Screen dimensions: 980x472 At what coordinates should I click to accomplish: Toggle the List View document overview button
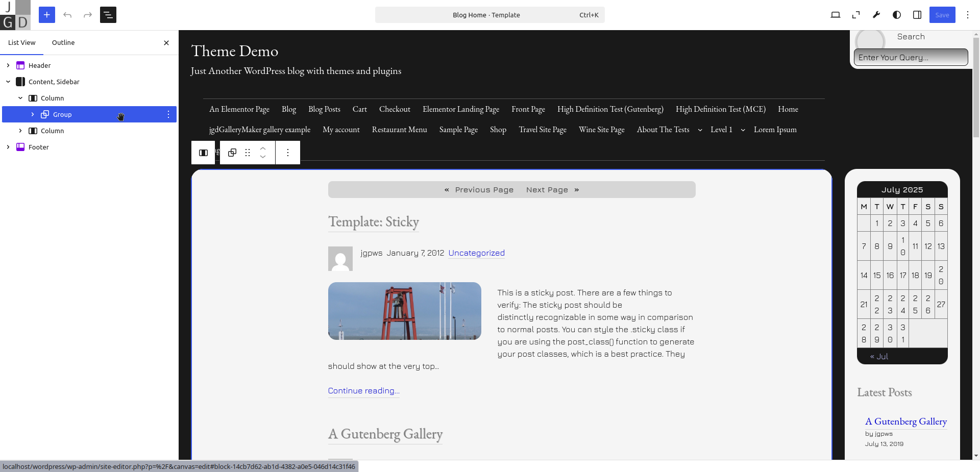(108, 15)
